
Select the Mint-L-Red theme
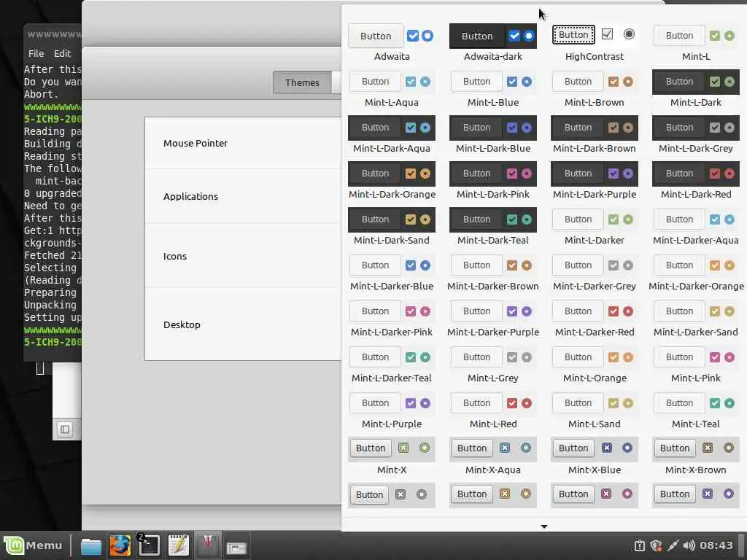click(493, 411)
